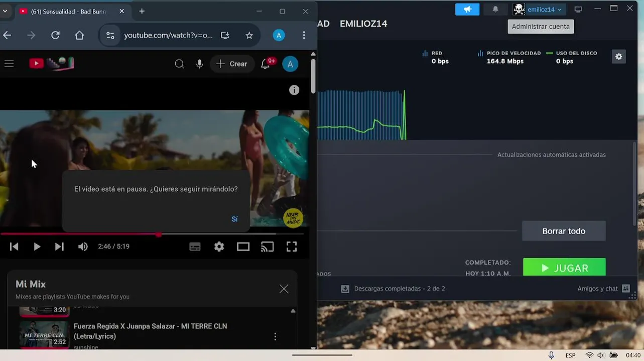Viewport: 644px width, 361px height.
Task: Open Chrome profile avatar A
Action: pyautogui.click(x=279, y=35)
